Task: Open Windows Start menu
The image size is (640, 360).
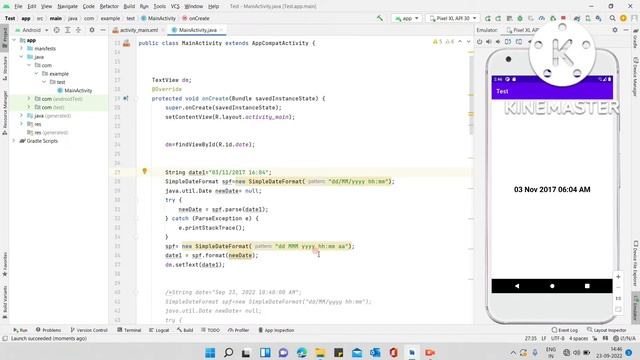Action: coord(210,352)
